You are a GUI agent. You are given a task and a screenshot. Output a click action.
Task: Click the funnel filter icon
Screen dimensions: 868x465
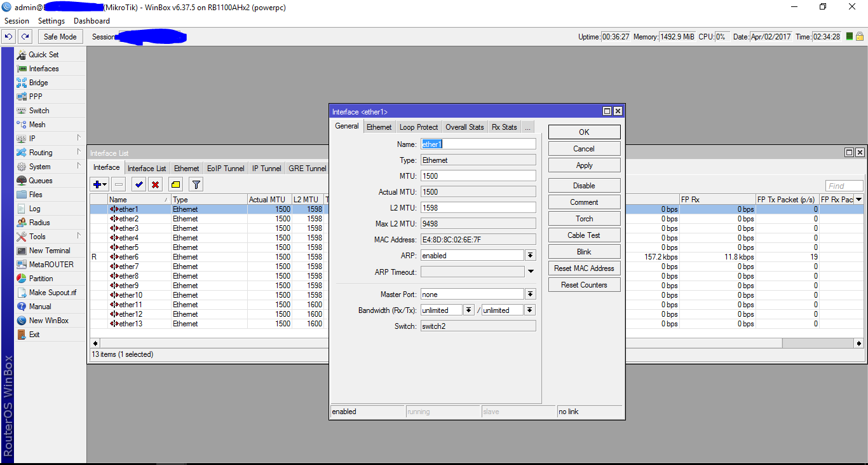pyautogui.click(x=196, y=184)
